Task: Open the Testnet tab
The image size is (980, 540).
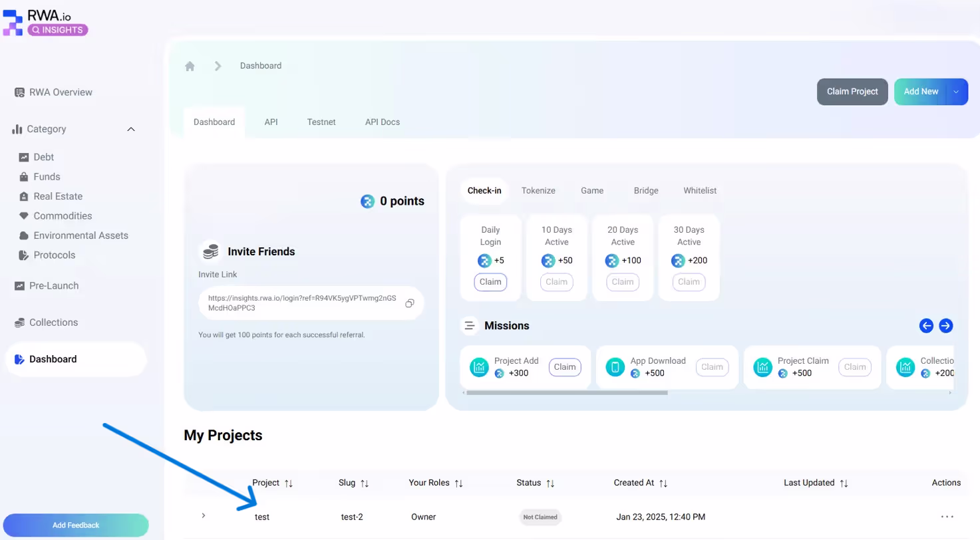Action: pyautogui.click(x=321, y=122)
